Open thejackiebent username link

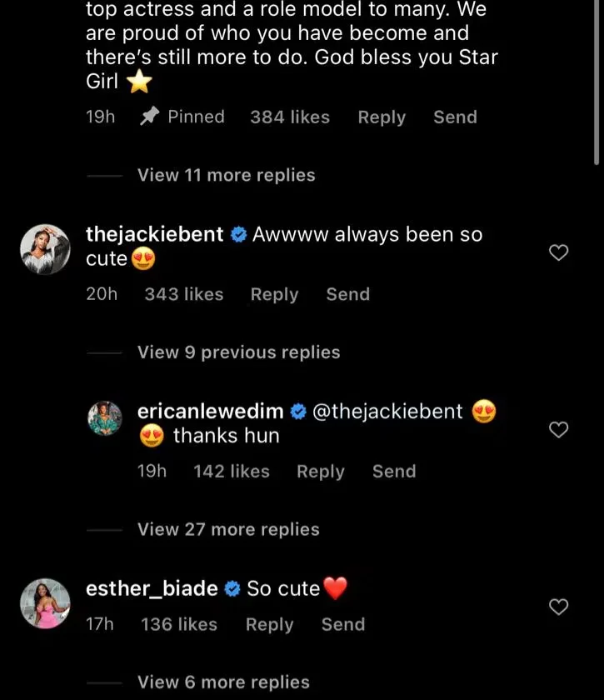pyautogui.click(x=155, y=235)
